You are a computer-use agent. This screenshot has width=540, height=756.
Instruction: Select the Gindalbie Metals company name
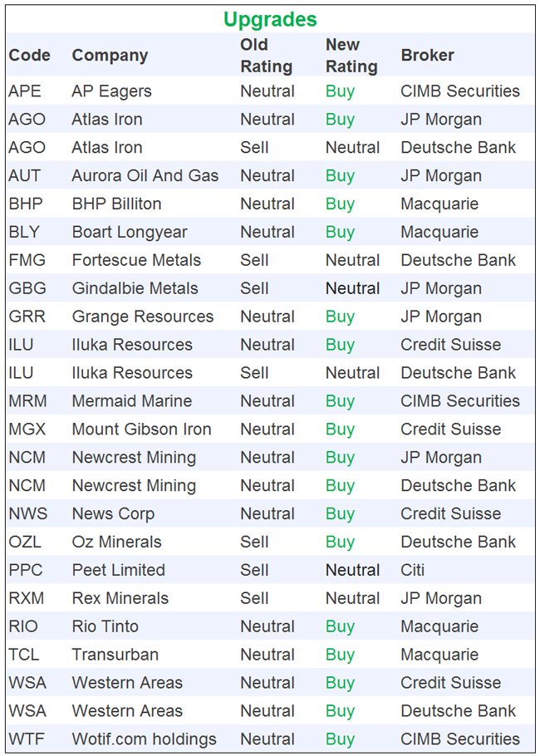coord(135,289)
